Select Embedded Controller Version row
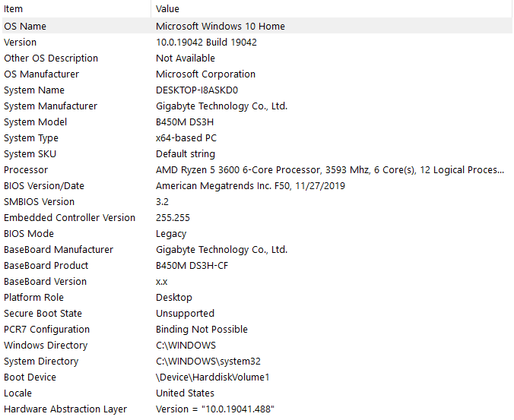Screen dimensions: 514x420 257,218
